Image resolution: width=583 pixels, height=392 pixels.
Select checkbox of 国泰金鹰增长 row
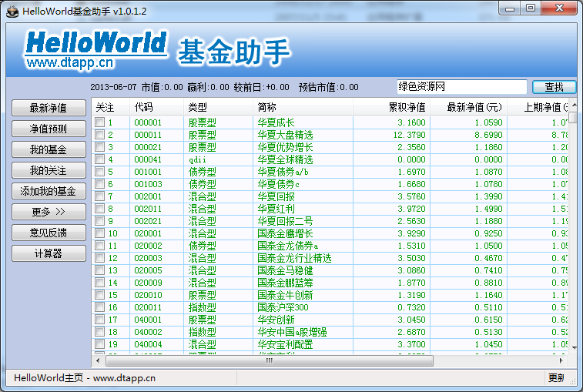pos(99,233)
